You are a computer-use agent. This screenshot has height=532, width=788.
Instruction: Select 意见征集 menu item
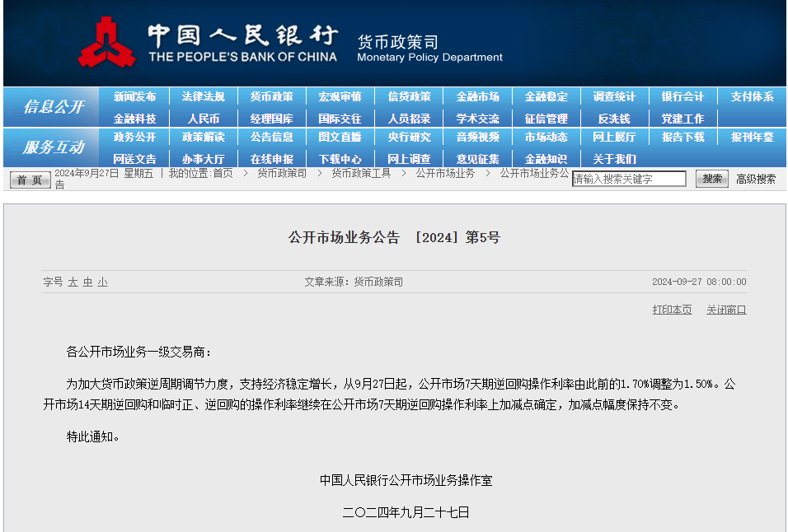click(x=477, y=159)
